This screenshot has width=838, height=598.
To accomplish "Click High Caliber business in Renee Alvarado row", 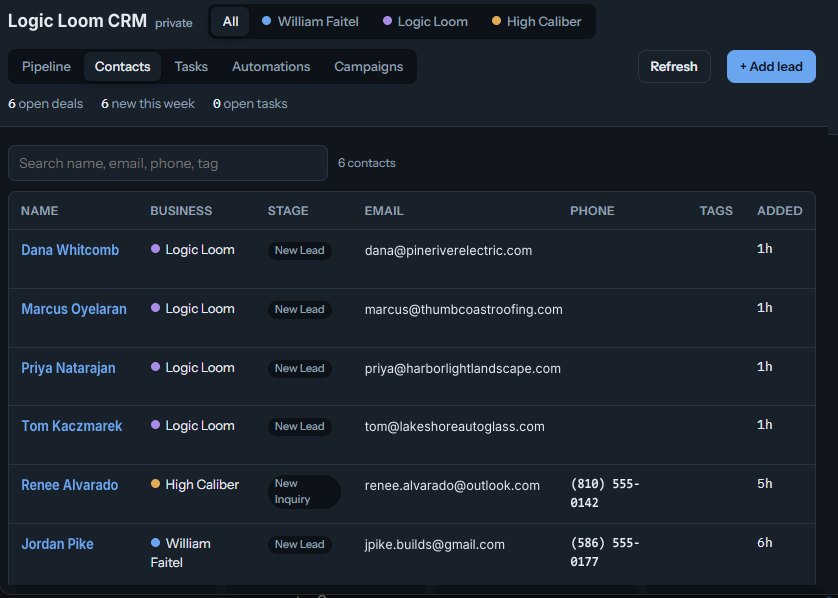I will click(x=195, y=484).
